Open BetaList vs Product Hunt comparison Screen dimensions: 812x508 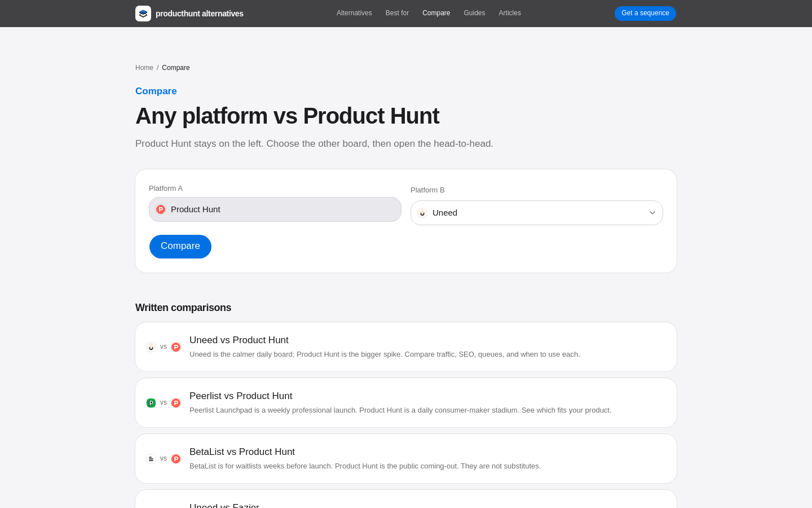pyautogui.click(x=406, y=459)
